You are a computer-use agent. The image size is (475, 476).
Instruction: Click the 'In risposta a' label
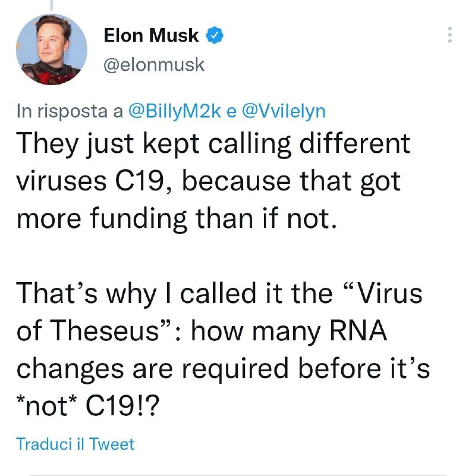[70, 111]
